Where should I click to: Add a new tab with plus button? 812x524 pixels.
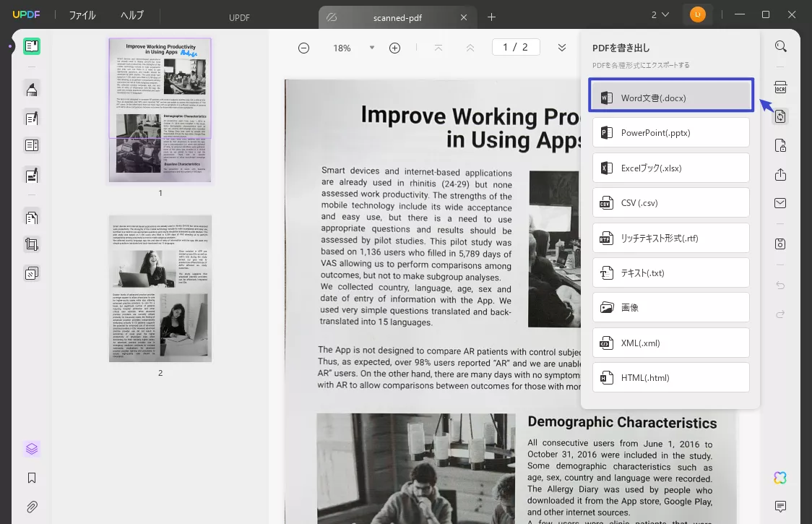[x=491, y=17]
